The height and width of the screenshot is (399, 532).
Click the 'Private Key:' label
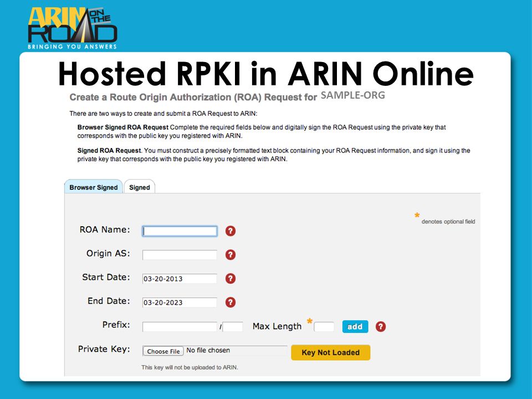coord(104,349)
